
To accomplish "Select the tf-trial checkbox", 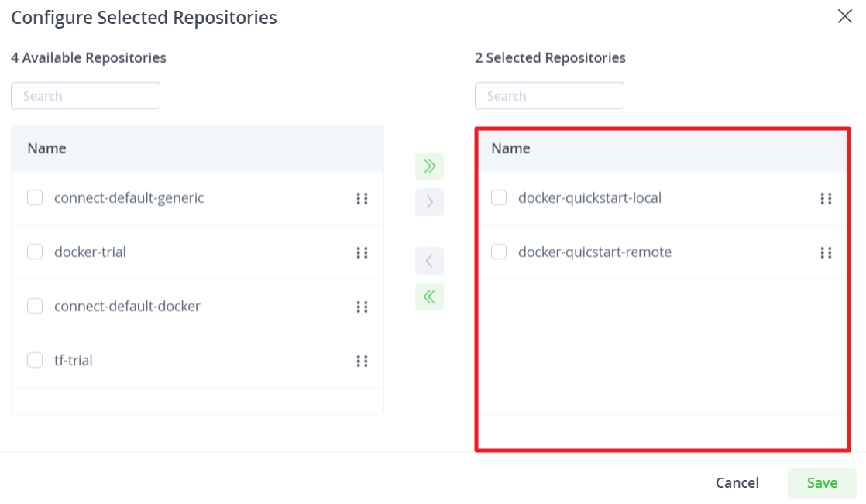I will [35, 360].
